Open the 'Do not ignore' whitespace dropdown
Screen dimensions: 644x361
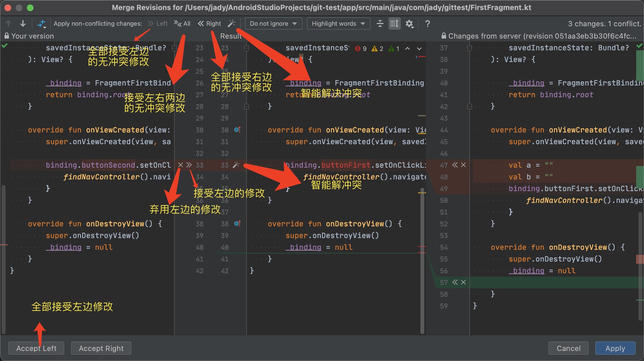273,24
